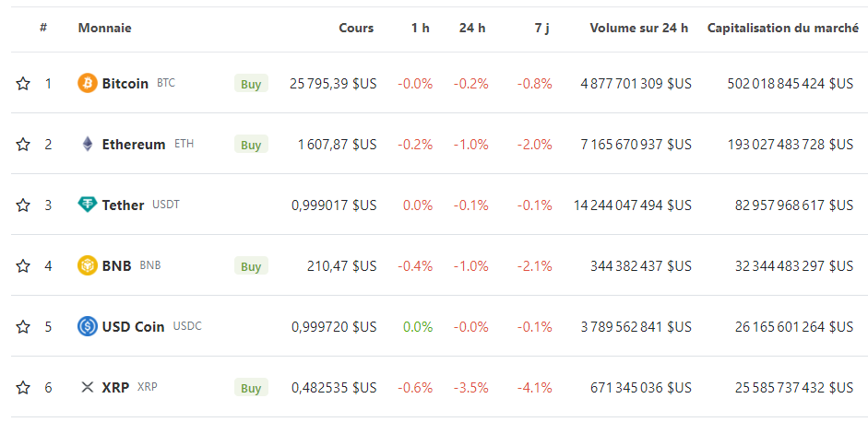Viewport: 868px width, 422px height.
Task: Add Tether to favorites star
Action: (23, 205)
